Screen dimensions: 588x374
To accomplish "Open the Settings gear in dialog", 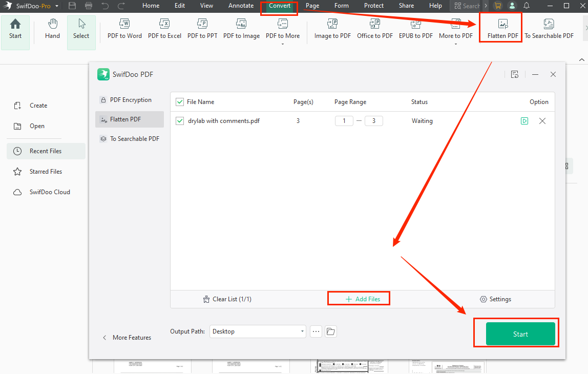I will click(495, 299).
